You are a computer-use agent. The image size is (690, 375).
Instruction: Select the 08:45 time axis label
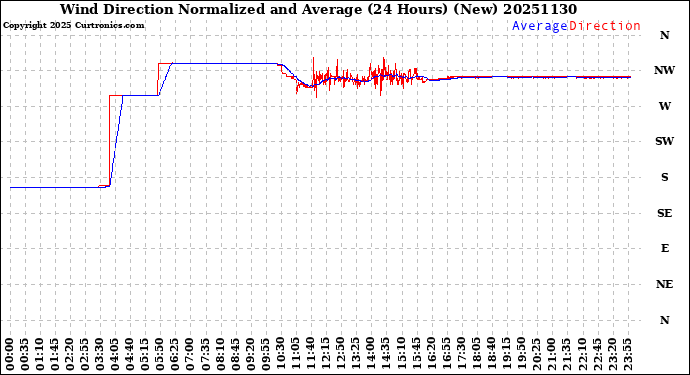[x=235, y=354]
